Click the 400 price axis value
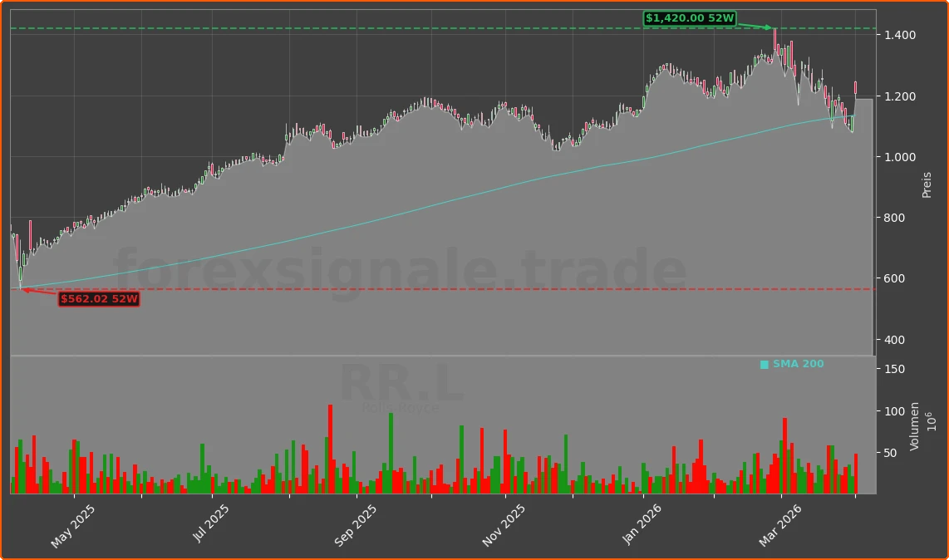 pyautogui.click(x=894, y=340)
